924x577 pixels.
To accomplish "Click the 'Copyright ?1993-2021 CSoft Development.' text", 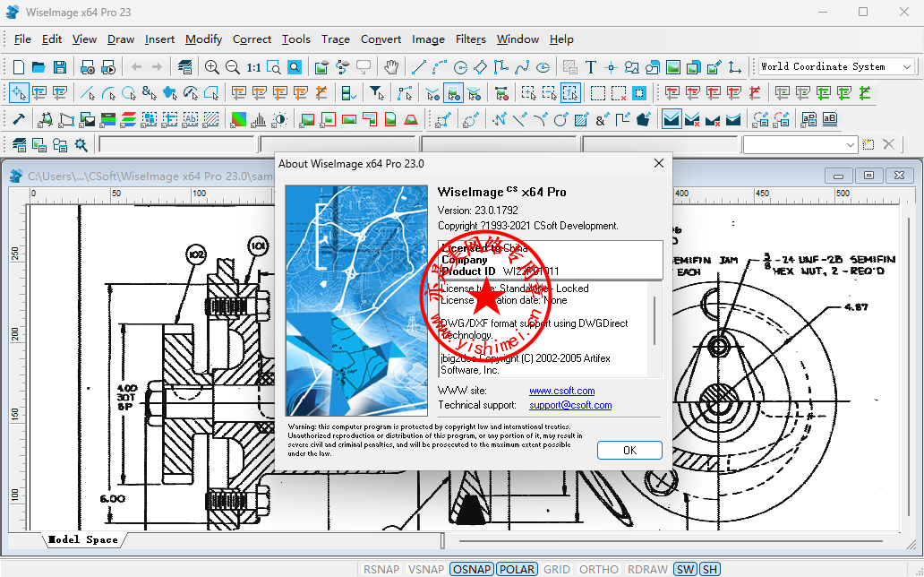I will click(x=528, y=226).
